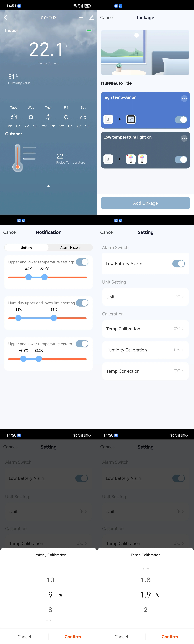The width and height of the screenshot is (194, 644).
Task: Confirm the Humidity Calibration picker value
Action: [x=73, y=637]
